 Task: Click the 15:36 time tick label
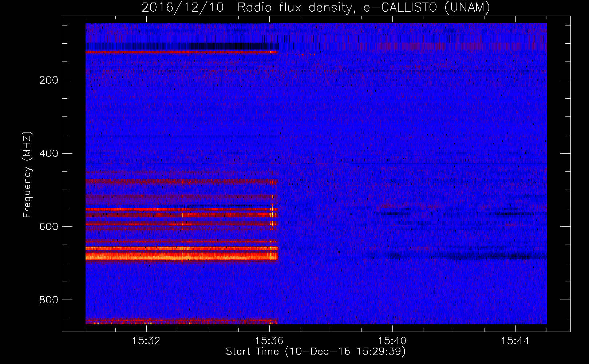(269, 341)
